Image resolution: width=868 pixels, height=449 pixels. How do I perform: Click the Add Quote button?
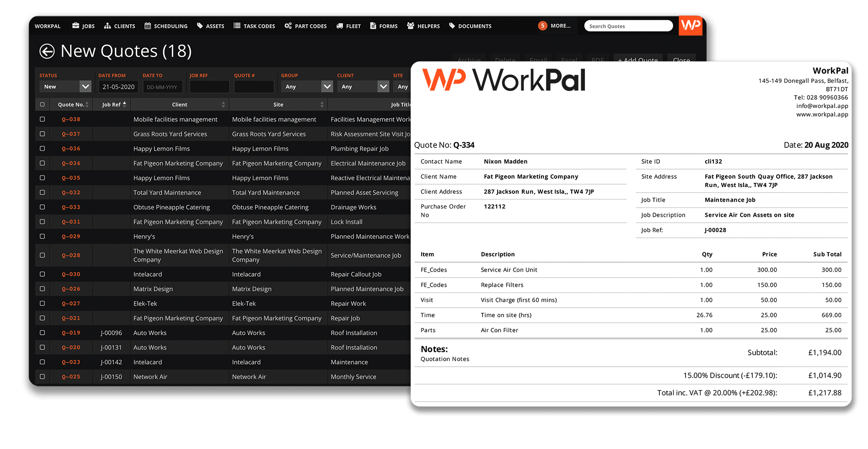click(x=638, y=59)
